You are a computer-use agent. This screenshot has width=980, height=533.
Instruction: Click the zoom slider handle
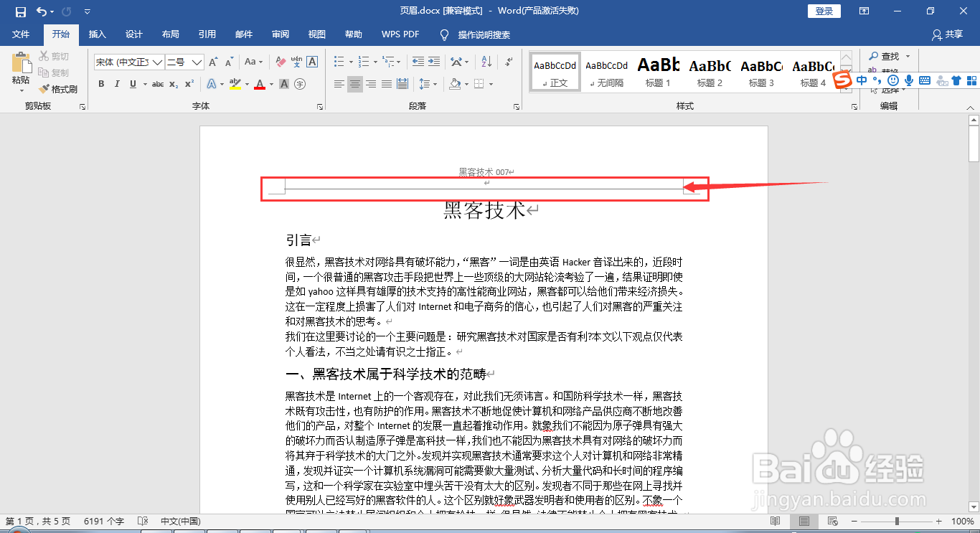[x=897, y=521]
